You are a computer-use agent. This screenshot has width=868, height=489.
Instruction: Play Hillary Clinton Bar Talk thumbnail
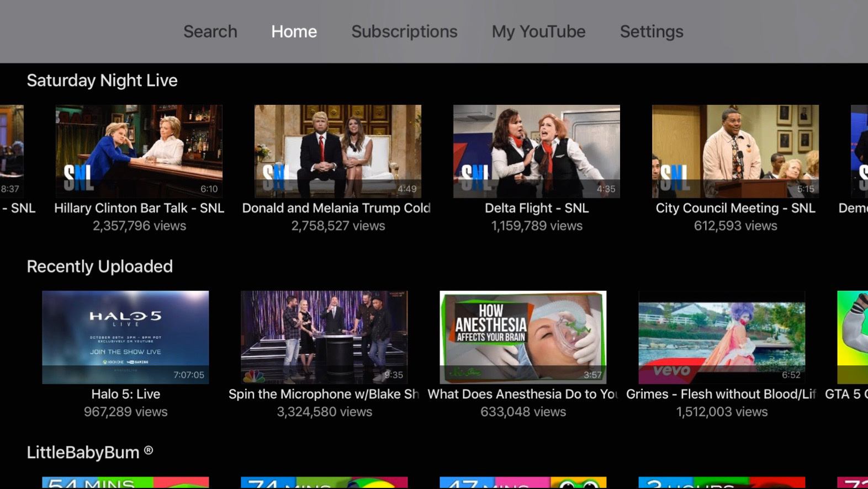tap(139, 151)
